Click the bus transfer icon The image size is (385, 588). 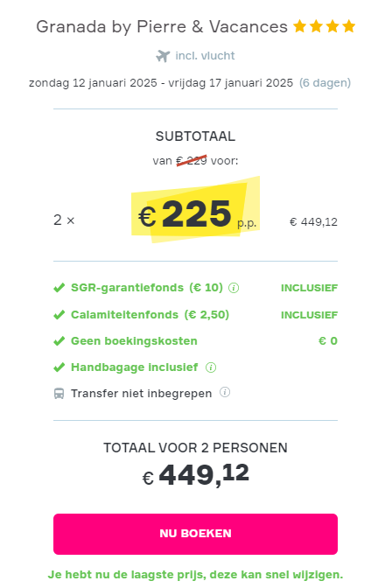[x=59, y=394]
